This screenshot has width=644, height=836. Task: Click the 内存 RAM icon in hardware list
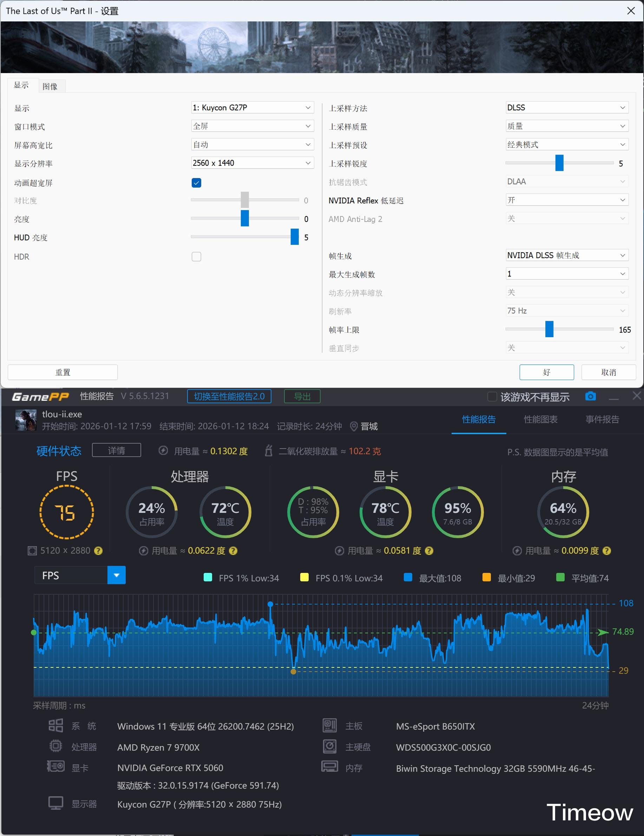coord(329,767)
